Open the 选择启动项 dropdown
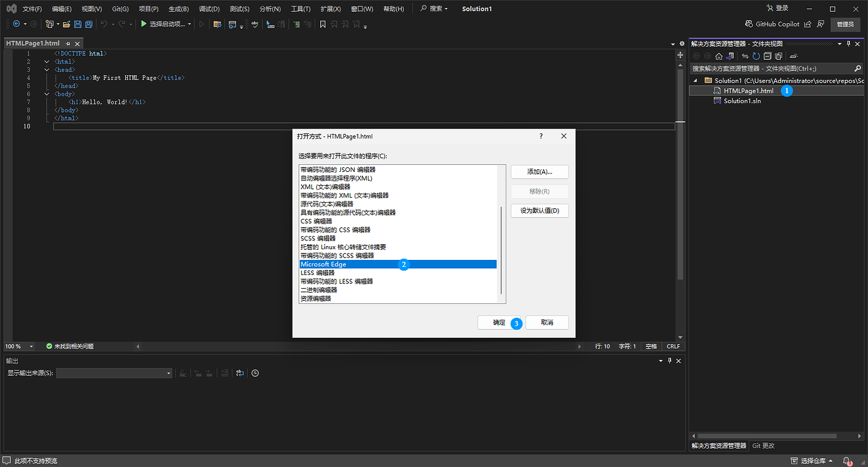Screen dimensions: 868x467 point(167,24)
